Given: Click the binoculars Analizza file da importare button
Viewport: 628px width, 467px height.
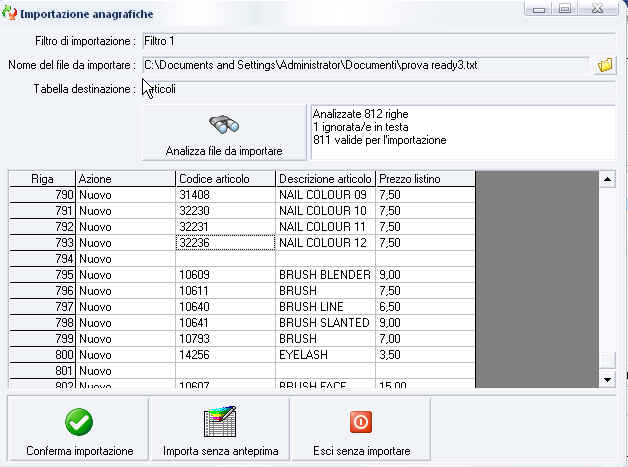Looking at the screenshot, I should (x=224, y=133).
